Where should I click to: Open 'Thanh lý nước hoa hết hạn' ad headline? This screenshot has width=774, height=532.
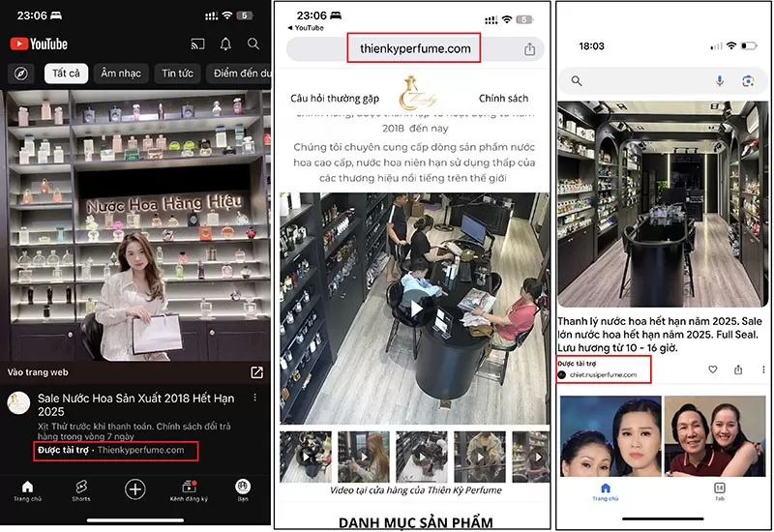click(660, 335)
